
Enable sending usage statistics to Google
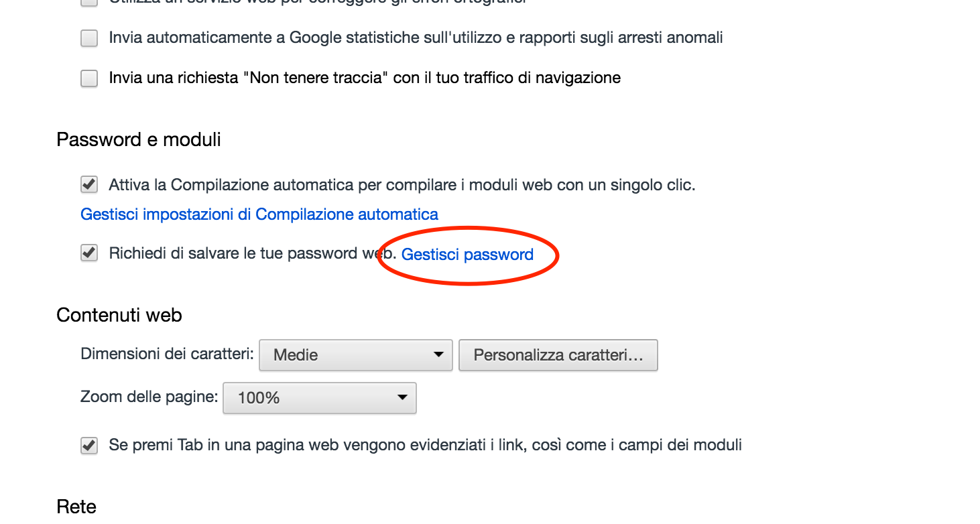(x=88, y=38)
